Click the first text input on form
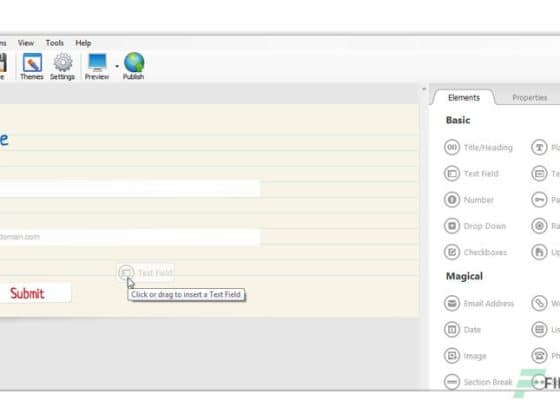This screenshot has height=420, width=560. click(130, 189)
